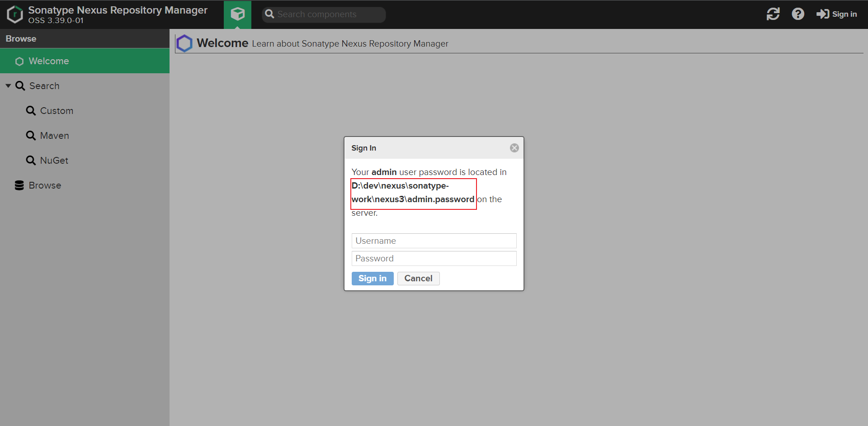Screen dimensions: 868x426
Task: Select Welcome in the sidebar
Action: pos(85,61)
